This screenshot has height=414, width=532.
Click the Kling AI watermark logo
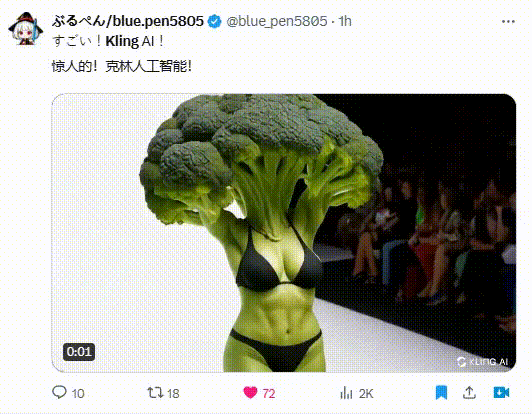(482, 362)
